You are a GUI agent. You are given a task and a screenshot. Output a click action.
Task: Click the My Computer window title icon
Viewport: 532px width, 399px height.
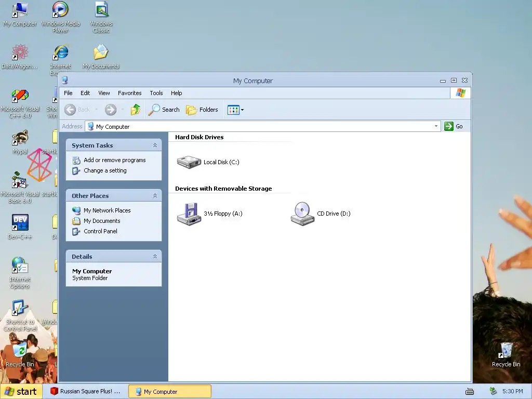(x=65, y=81)
